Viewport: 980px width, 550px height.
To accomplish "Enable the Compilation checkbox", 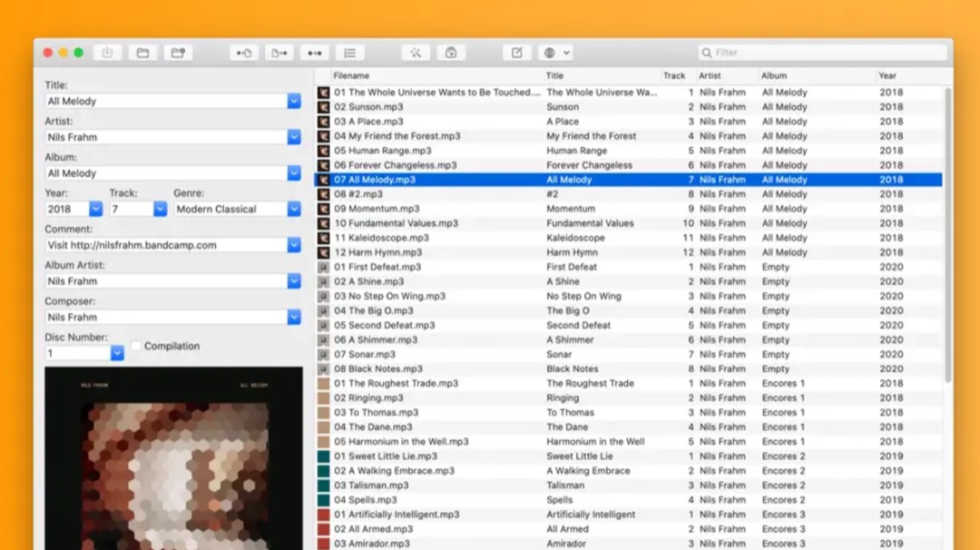I will [136, 346].
